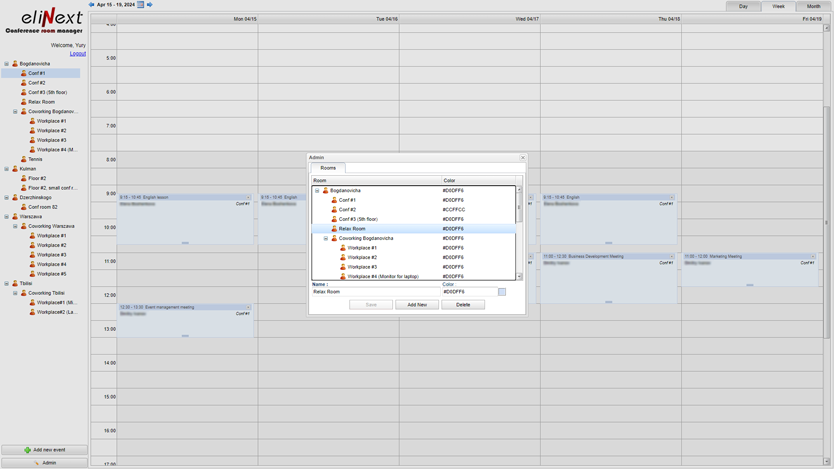Click the Conf #2 icon in Admin dialog
The image size is (834, 469).
click(x=334, y=210)
